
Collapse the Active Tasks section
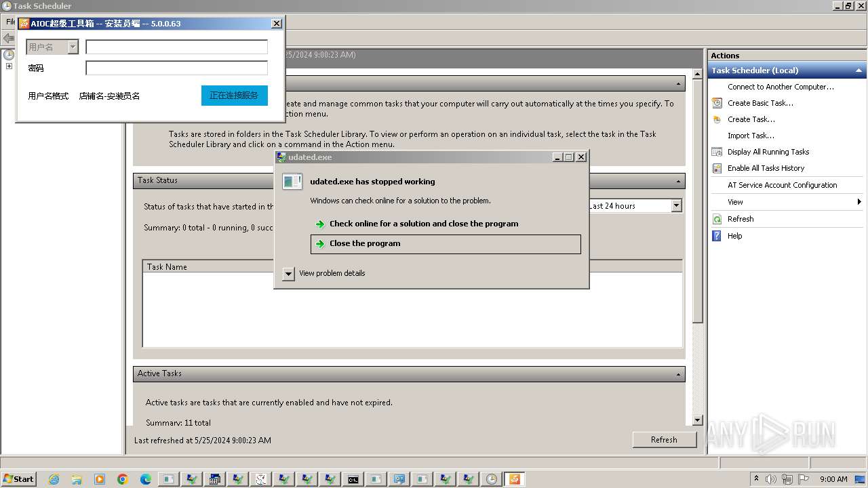pyautogui.click(x=678, y=374)
